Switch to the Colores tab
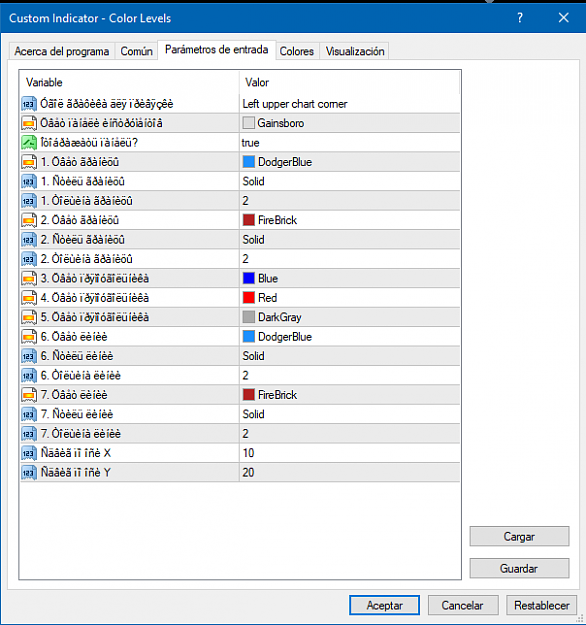 click(297, 51)
